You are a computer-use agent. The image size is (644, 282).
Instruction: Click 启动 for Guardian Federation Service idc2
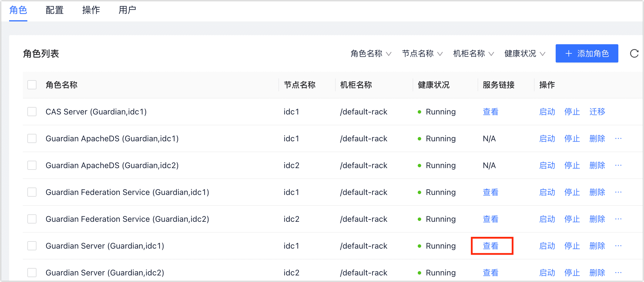pos(547,219)
